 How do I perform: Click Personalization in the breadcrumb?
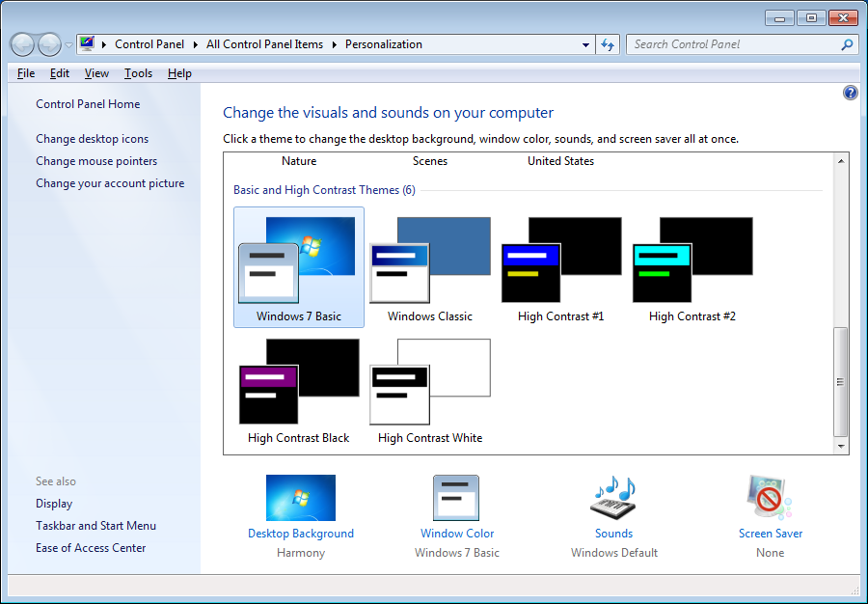click(384, 44)
